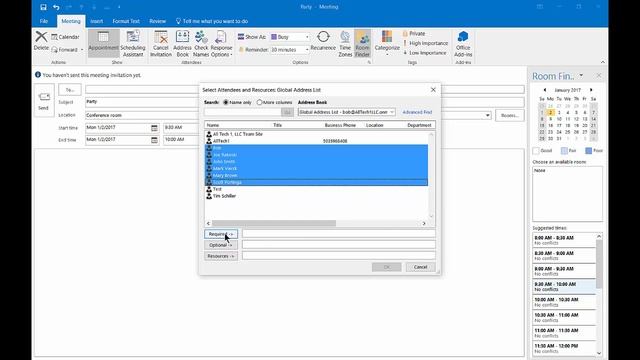The height and width of the screenshot is (360, 640).
Task: Click the Save icon in the title bar
Action: point(43,7)
